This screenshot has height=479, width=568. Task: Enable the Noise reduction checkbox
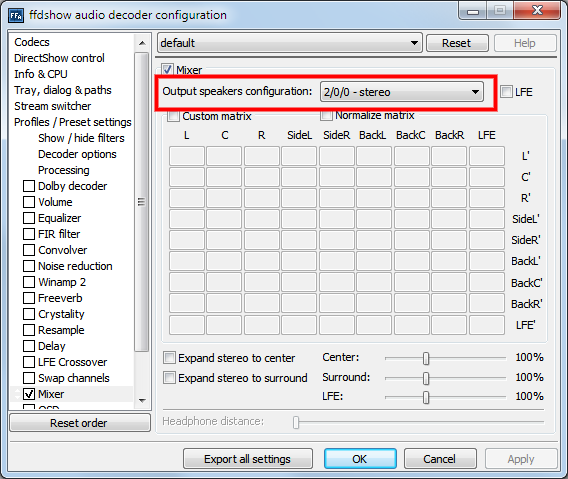(x=29, y=266)
